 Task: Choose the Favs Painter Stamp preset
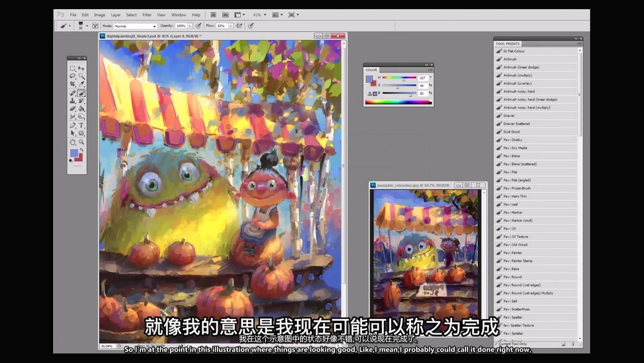[536, 260]
